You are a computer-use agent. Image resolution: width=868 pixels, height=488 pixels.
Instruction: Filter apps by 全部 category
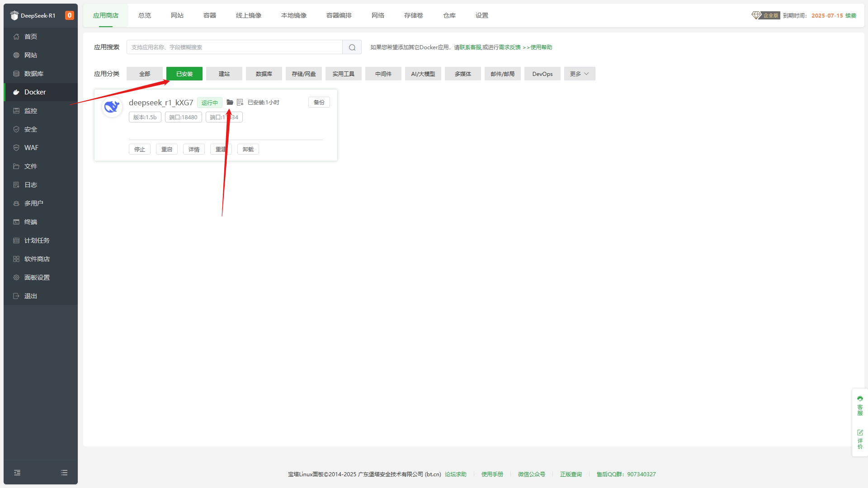(145, 74)
